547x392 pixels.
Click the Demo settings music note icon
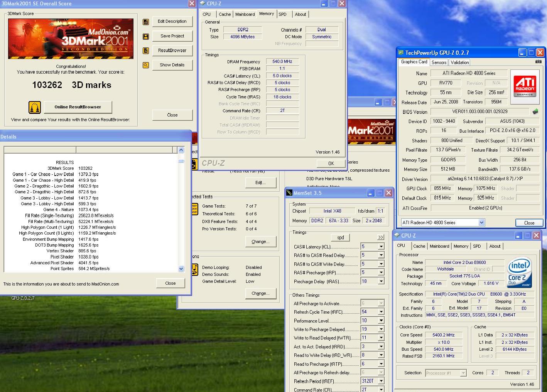(x=194, y=269)
